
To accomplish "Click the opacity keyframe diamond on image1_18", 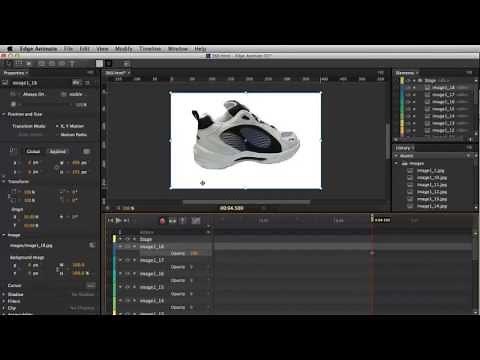I will [372, 253].
